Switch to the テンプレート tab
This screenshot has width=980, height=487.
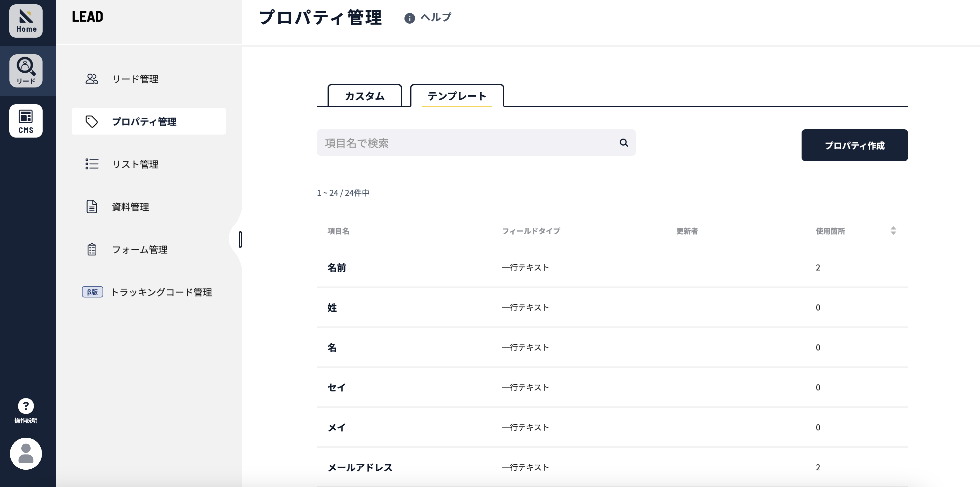[x=457, y=96]
